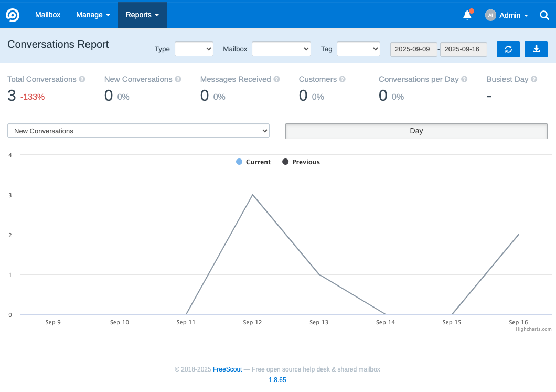
Task: Open the Mailbox filter dropdown
Action: 281,49
